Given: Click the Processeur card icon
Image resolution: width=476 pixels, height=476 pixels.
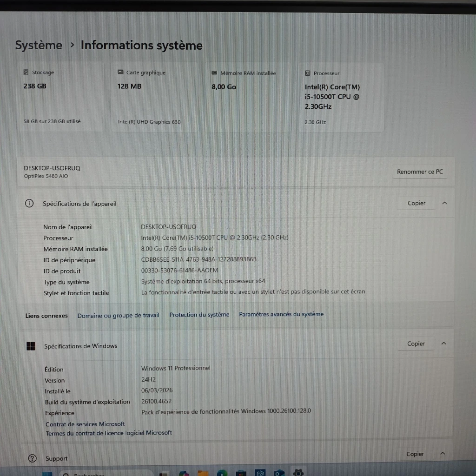Looking at the screenshot, I should click(x=308, y=73).
